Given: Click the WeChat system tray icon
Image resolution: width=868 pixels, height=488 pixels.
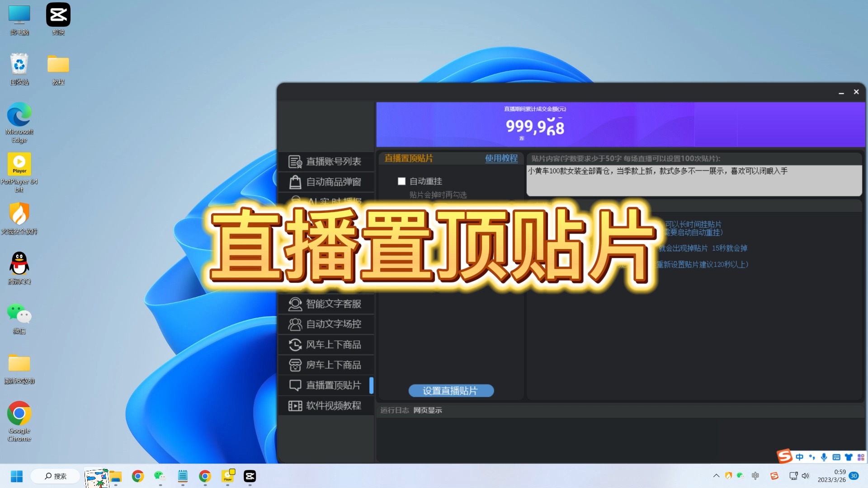Looking at the screenshot, I should click(740, 476).
